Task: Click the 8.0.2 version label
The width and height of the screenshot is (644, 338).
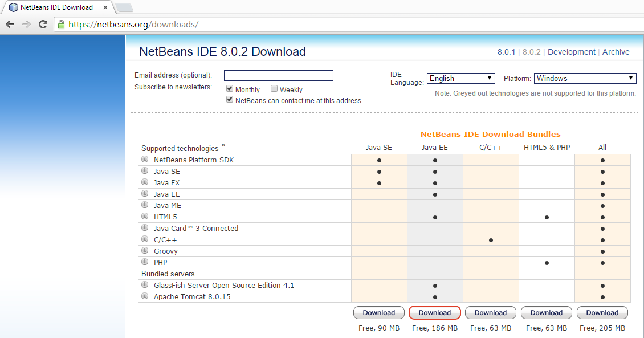Action: coord(532,52)
